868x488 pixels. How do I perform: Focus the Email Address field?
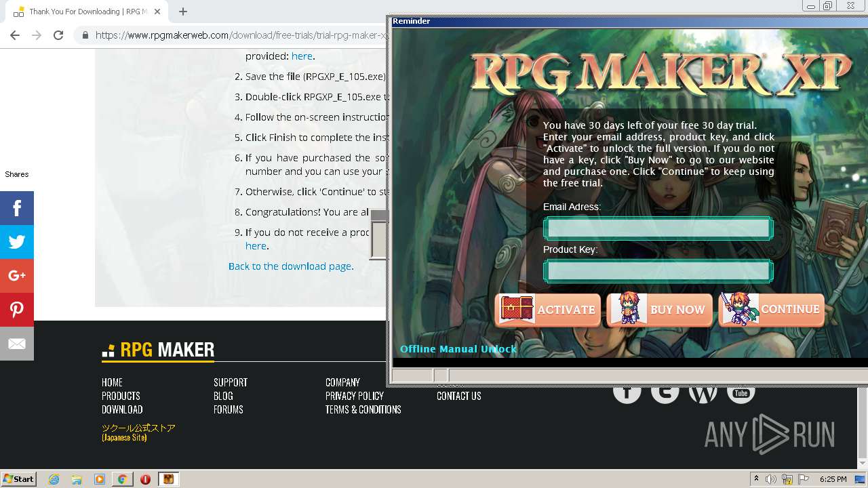(x=658, y=228)
